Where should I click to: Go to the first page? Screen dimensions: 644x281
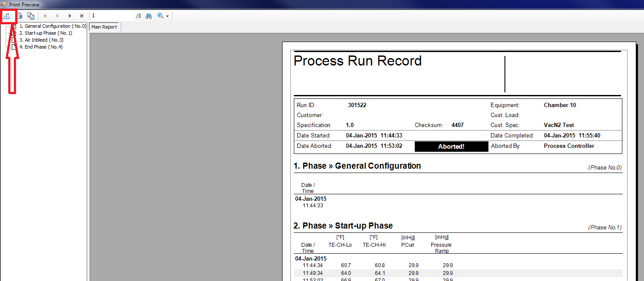coord(45,16)
